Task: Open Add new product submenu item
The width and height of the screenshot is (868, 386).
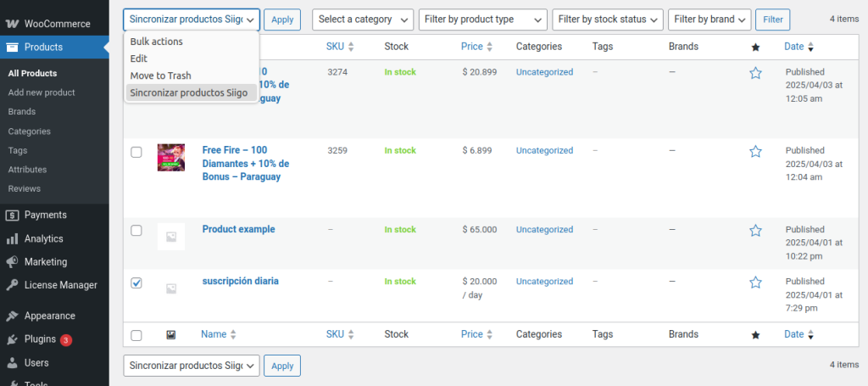Action: click(42, 92)
